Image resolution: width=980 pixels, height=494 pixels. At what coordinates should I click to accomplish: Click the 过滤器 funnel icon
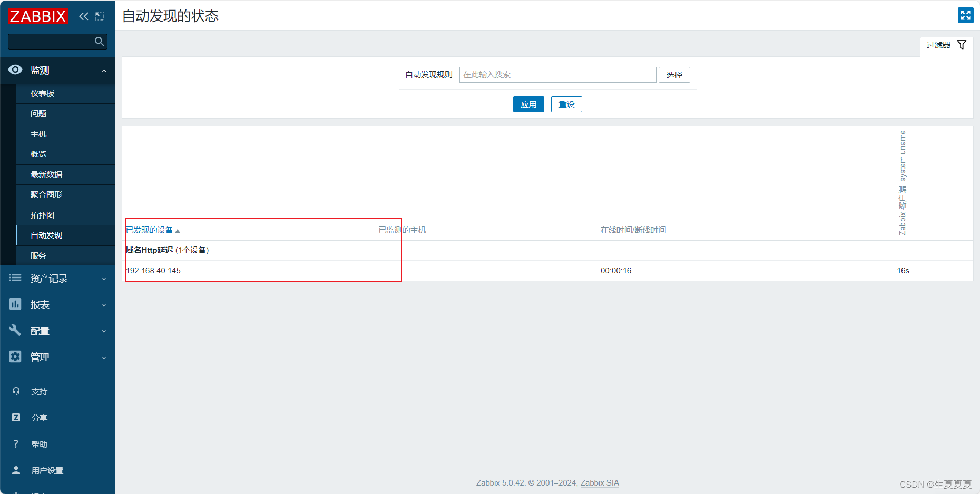pos(962,45)
